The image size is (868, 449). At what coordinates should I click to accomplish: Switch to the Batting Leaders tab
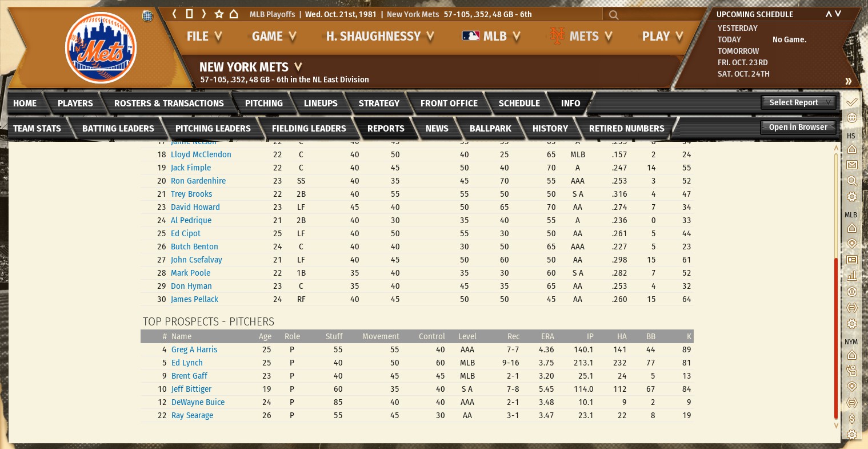[118, 128]
